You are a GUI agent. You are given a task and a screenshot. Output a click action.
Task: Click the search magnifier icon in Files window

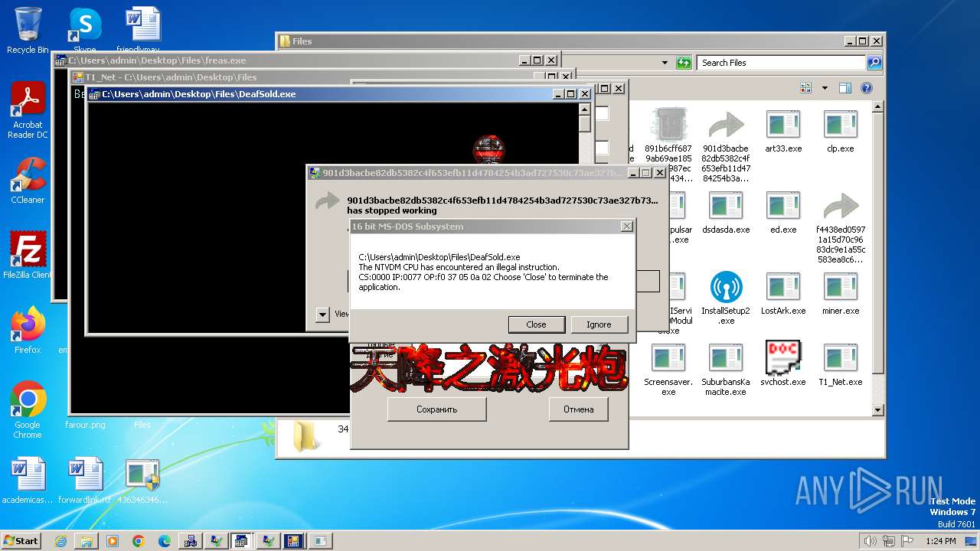pyautogui.click(x=874, y=63)
